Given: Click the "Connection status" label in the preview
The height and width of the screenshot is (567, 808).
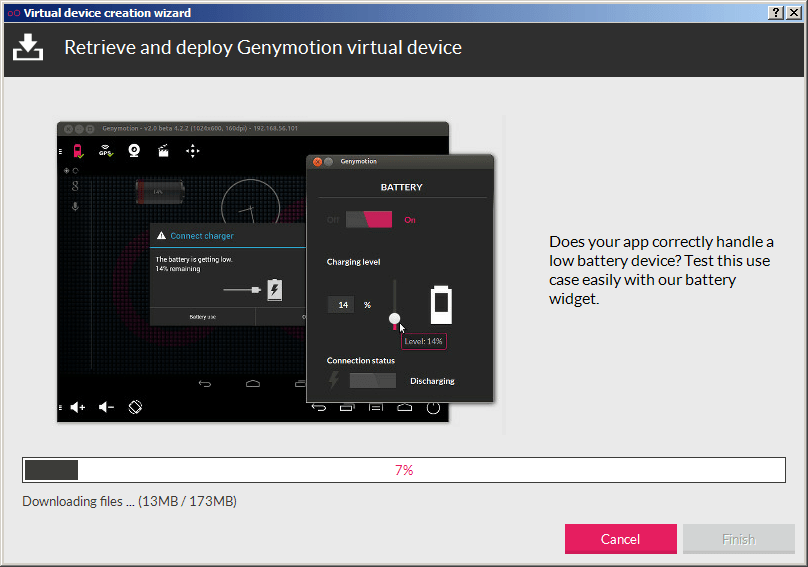Looking at the screenshot, I should click(x=361, y=360).
